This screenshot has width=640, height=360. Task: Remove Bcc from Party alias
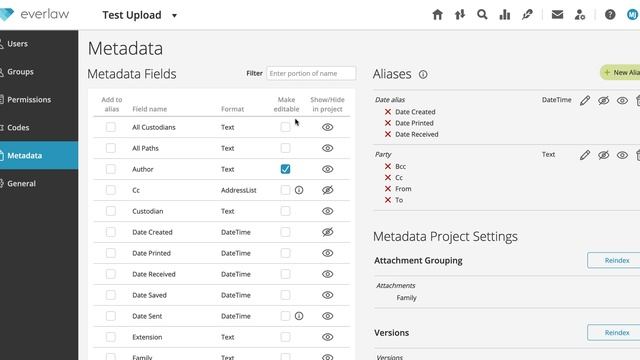pyautogui.click(x=388, y=166)
